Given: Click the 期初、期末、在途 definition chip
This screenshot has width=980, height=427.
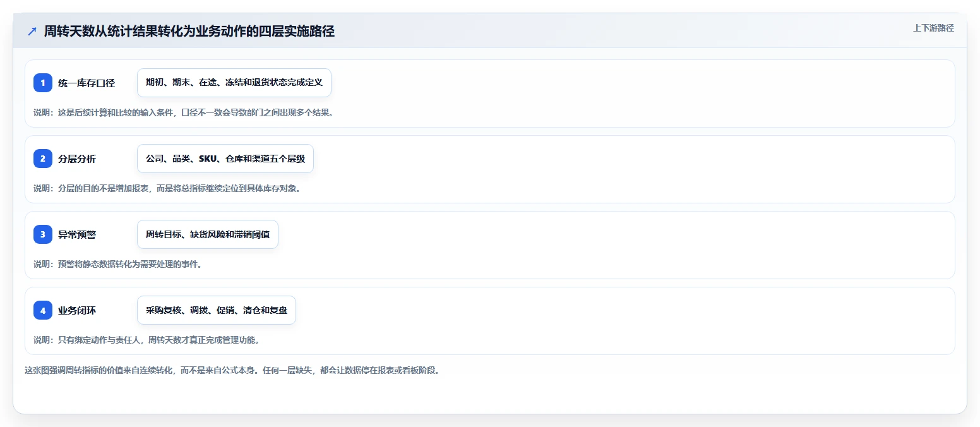Looking at the screenshot, I should click(234, 83).
